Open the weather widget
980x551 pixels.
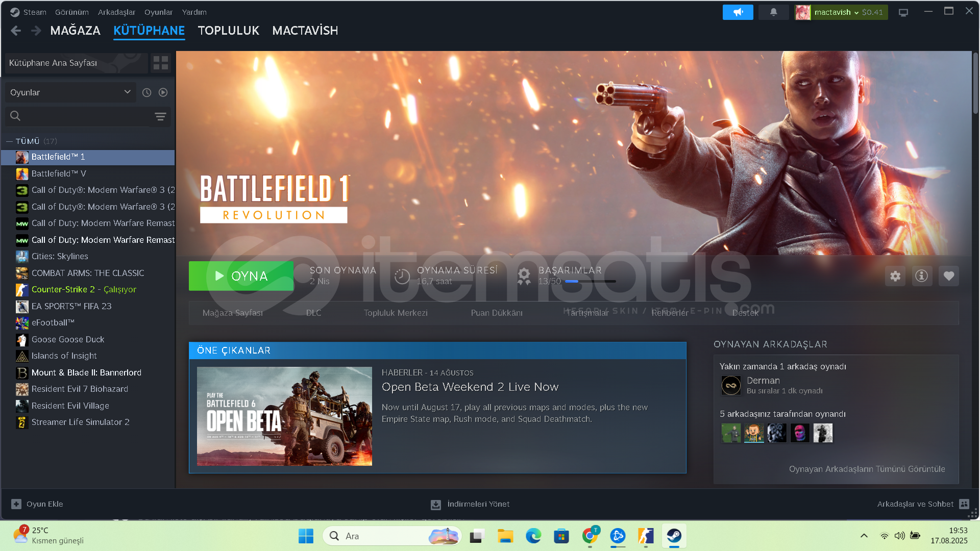[49, 536]
